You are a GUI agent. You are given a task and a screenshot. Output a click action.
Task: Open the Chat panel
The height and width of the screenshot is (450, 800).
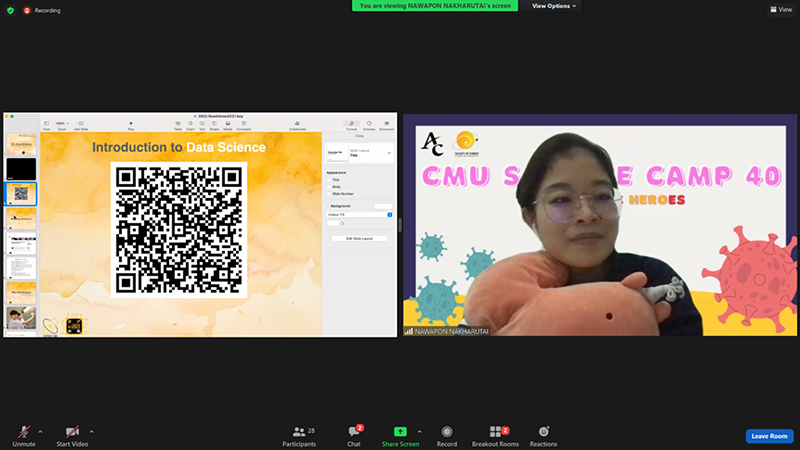click(x=354, y=436)
